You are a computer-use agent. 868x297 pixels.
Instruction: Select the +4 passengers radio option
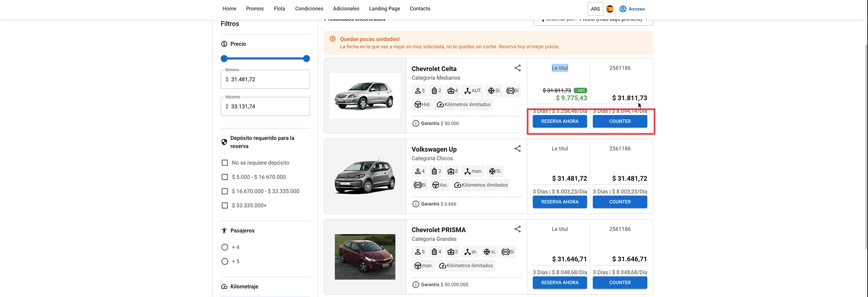(225, 247)
